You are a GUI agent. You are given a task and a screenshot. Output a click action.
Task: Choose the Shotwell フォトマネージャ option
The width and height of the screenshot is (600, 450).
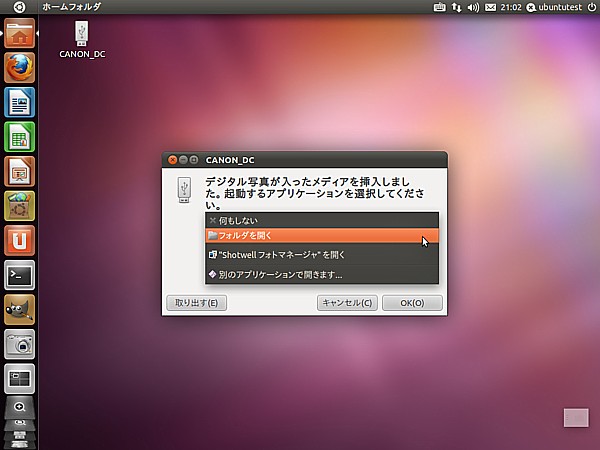[x=322, y=255]
